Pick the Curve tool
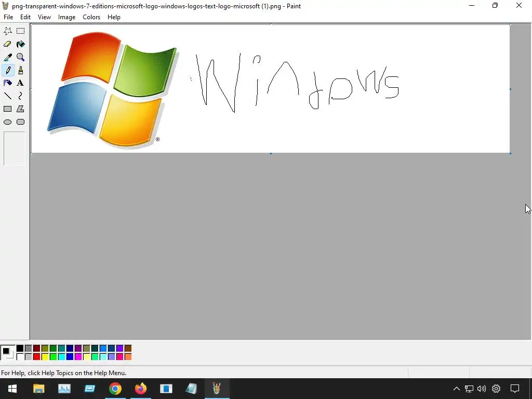Image resolution: width=532 pixels, height=399 pixels. tap(21, 96)
